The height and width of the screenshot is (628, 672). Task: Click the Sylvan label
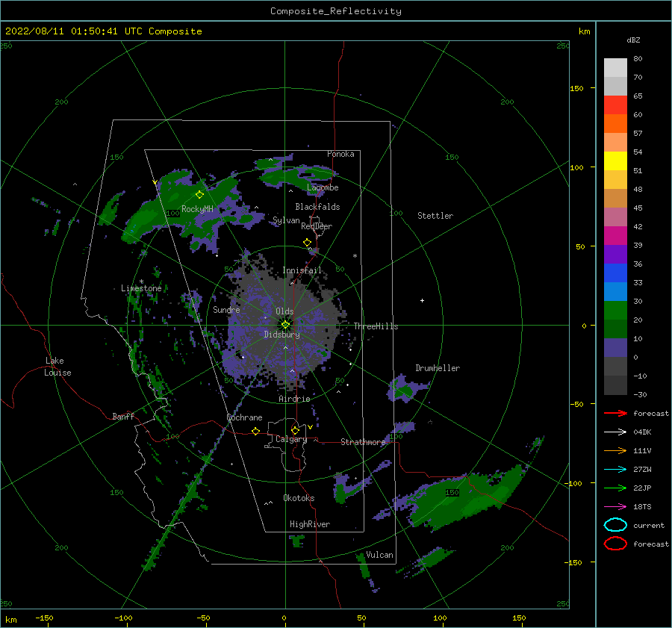(x=286, y=220)
